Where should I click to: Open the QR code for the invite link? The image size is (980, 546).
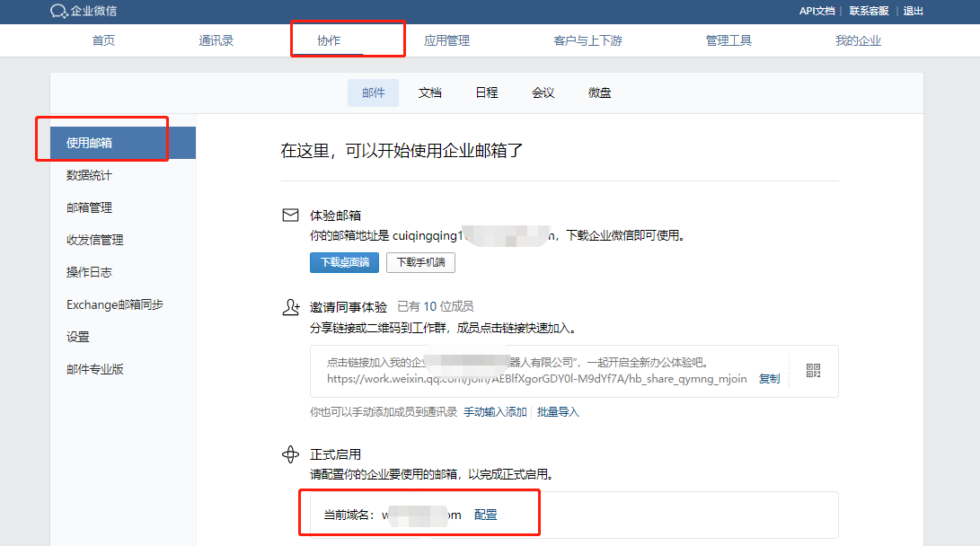pyautogui.click(x=812, y=370)
